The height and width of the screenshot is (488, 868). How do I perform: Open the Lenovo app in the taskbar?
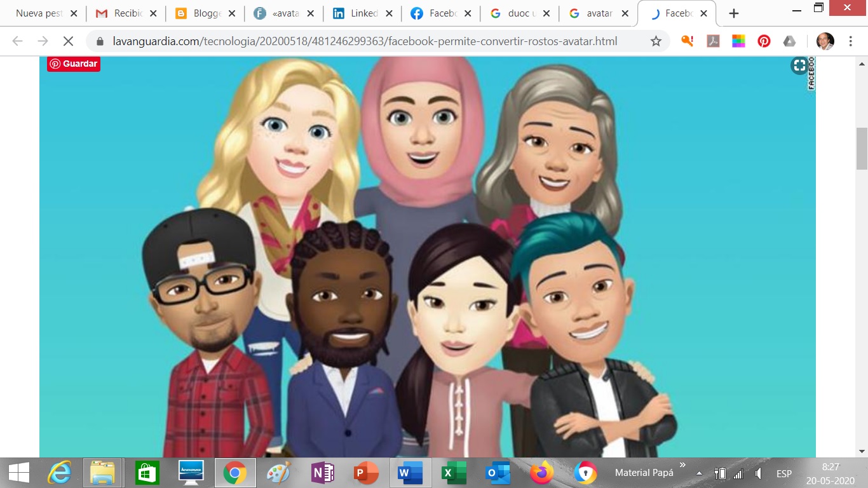pyautogui.click(x=191, y=473)
